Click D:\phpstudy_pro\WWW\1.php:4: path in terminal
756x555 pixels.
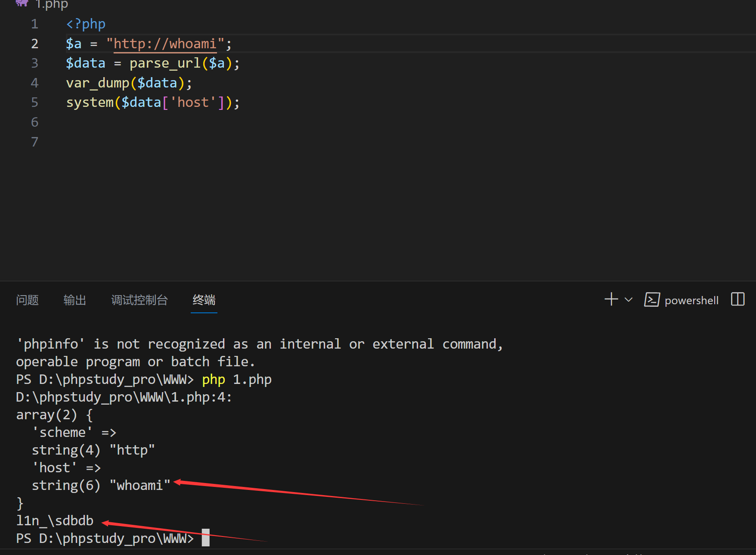[124, 397]
